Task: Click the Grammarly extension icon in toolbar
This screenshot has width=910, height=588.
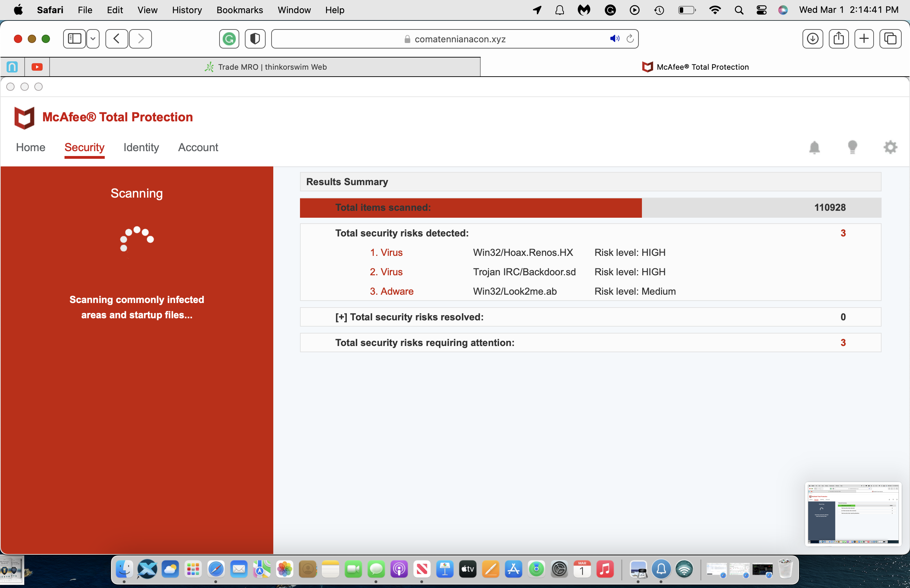Action: coord(229,39)
